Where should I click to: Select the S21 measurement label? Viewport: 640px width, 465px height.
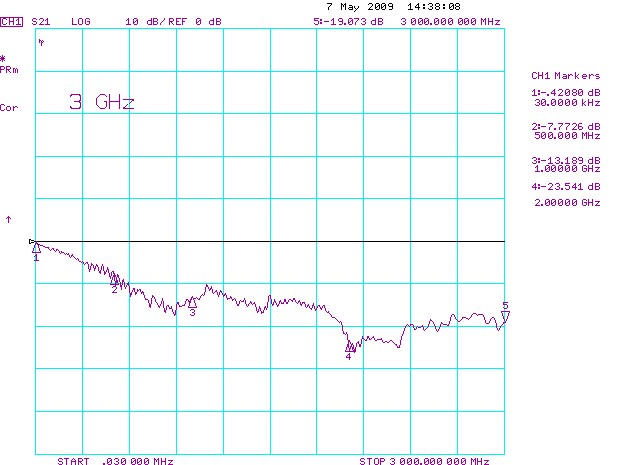click(41, 20)
